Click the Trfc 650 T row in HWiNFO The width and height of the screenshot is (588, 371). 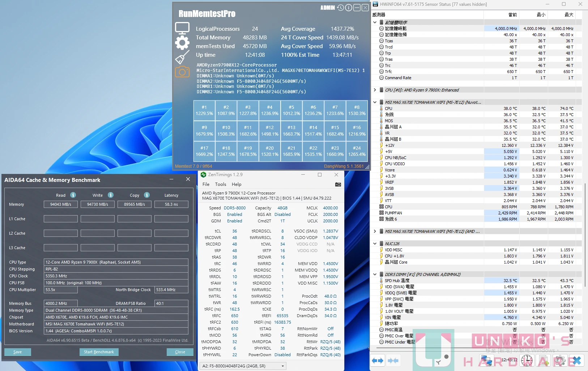477,72
